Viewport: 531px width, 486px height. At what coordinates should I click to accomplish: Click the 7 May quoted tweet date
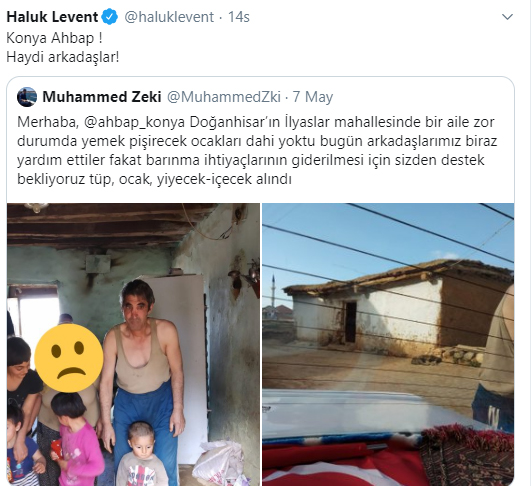313,97
